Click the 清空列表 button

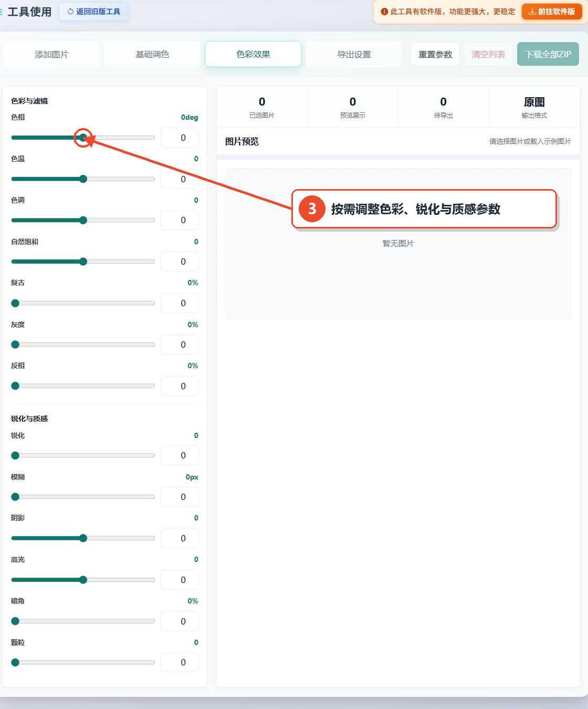coord(488,54)
